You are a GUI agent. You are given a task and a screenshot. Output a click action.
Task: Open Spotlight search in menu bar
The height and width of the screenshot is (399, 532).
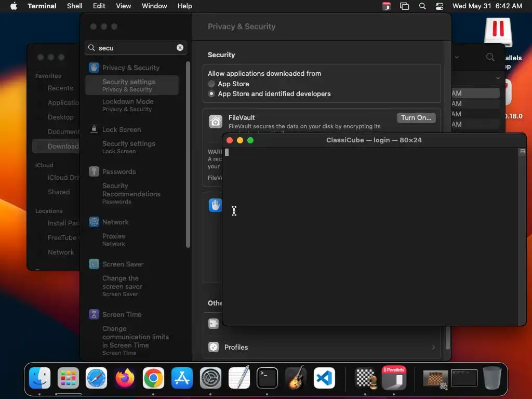(x=422, y=6)
